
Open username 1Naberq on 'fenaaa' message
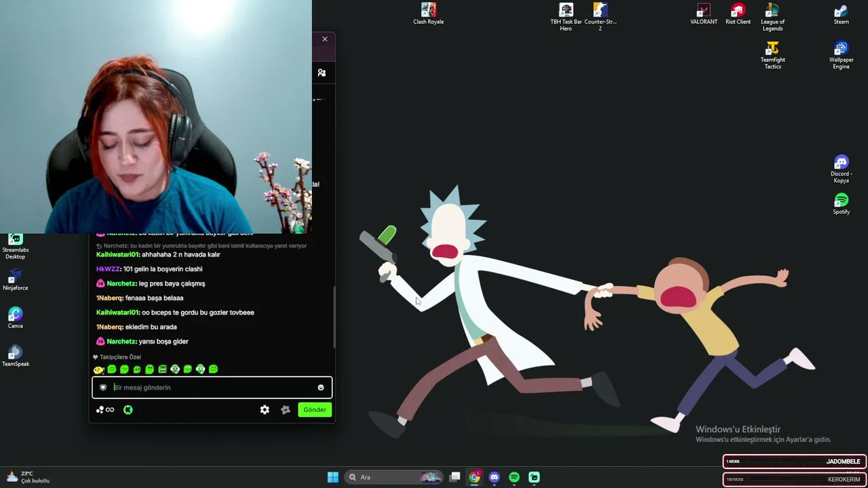[x=109, y=298]
